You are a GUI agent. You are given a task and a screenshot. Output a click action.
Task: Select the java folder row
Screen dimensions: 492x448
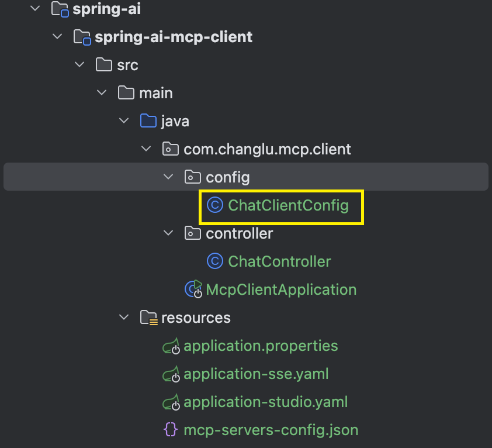pos(175,121)
